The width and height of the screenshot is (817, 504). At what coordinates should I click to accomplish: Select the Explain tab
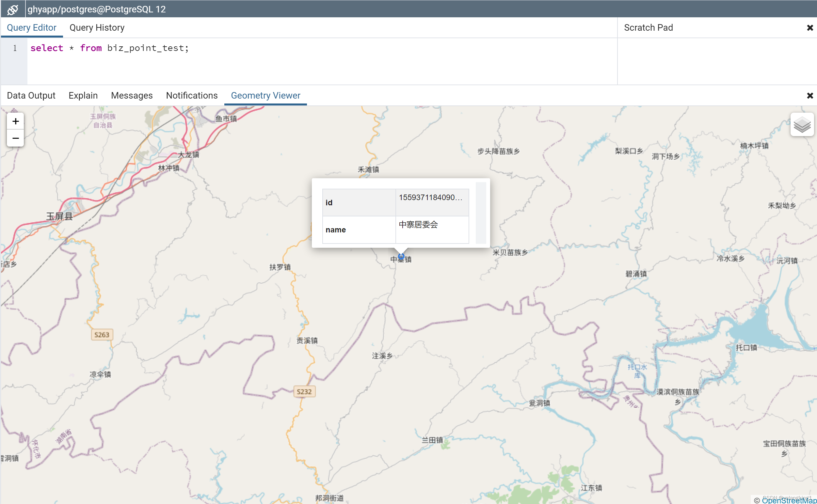click(x=83, y=96)
